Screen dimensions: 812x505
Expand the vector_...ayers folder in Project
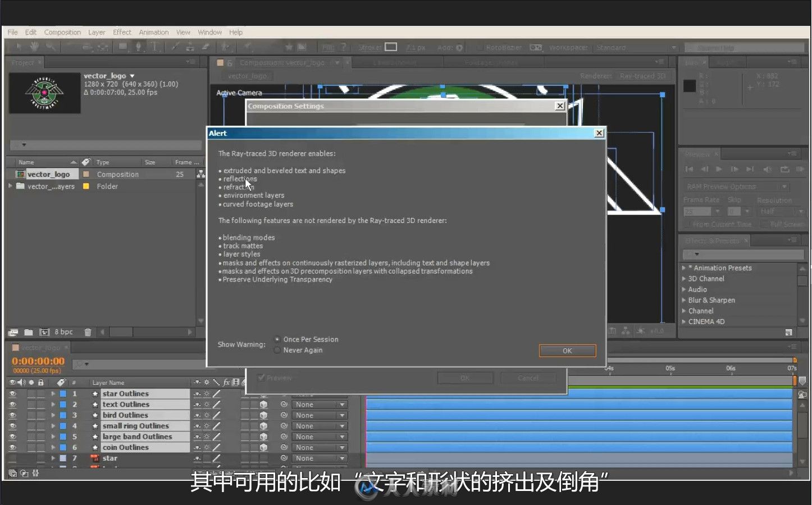coord(10,186)
